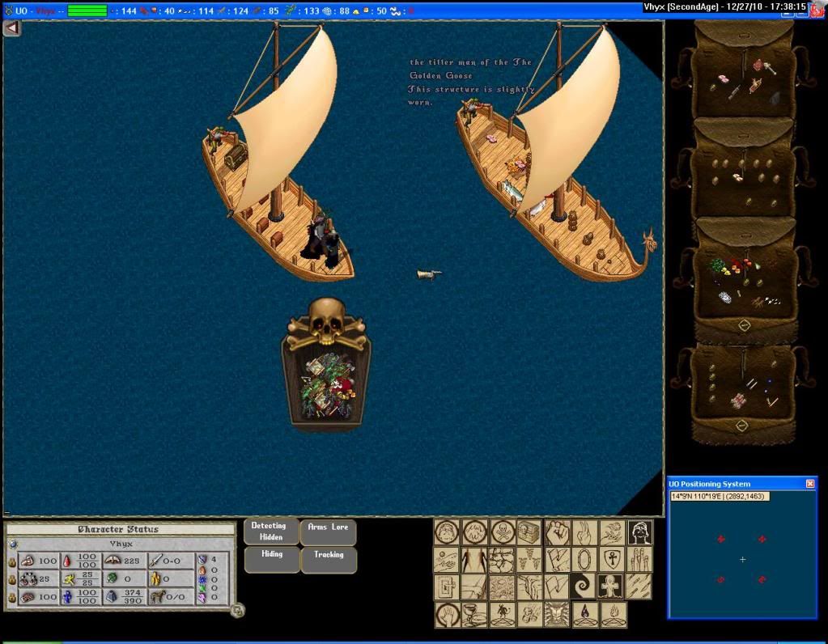Use the Hiding skill button

click(272, 560)
